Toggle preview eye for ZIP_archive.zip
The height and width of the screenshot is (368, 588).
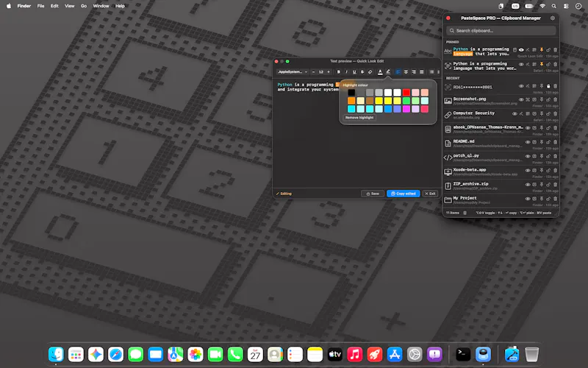point(528,185)
